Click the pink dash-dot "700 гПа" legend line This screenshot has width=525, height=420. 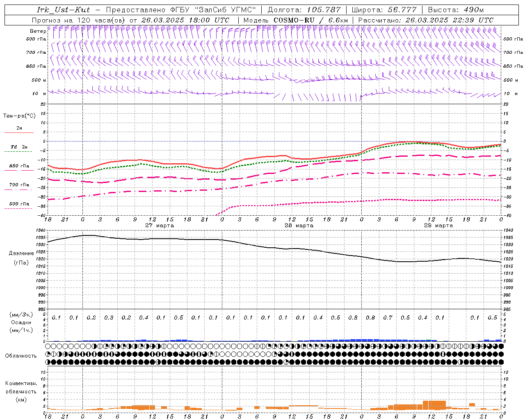(x=18, y=189)
